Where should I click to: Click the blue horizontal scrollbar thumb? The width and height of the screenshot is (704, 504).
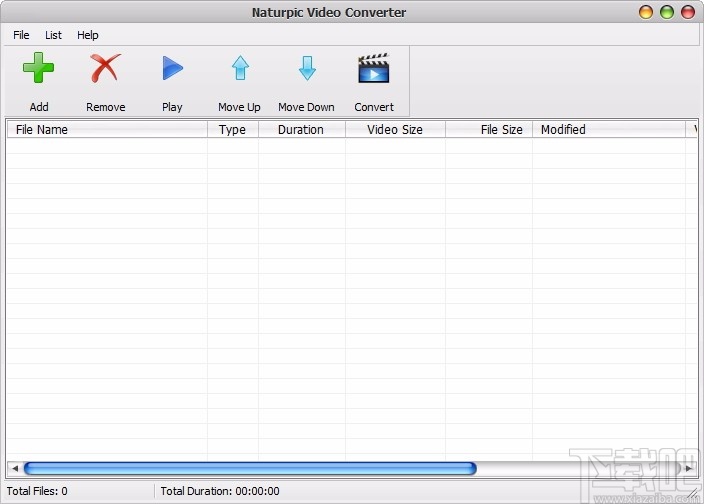[x=250, y=469]
